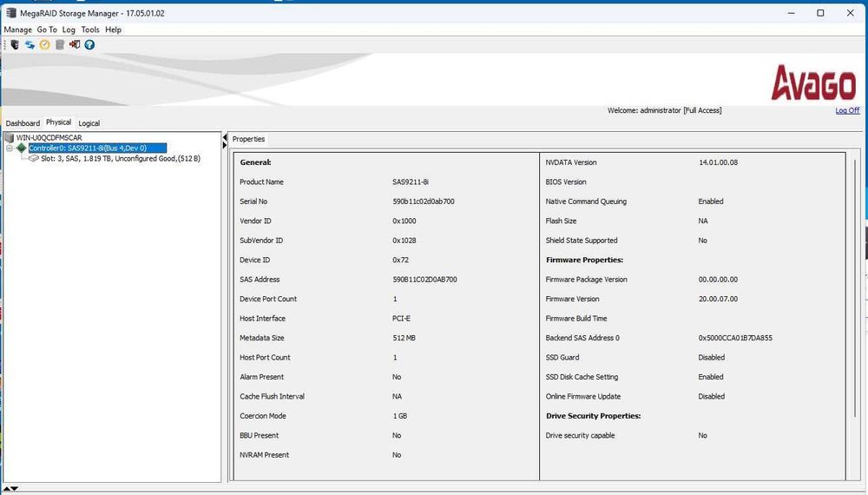Click Vendor ID value 0x1000
The image size is (868, 495).
click(x=404, y=221)
